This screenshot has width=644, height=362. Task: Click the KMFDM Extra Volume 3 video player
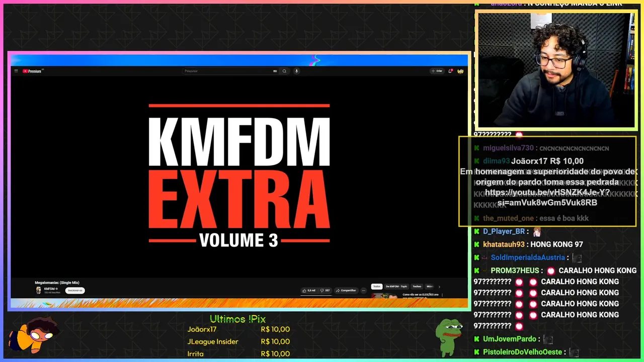pos(239,176)
